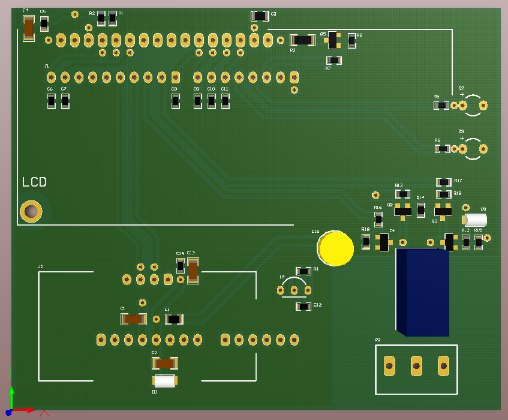508x420 pixels.
Task: Select resistor R6 on the board
Action: (x=442, y=148)
